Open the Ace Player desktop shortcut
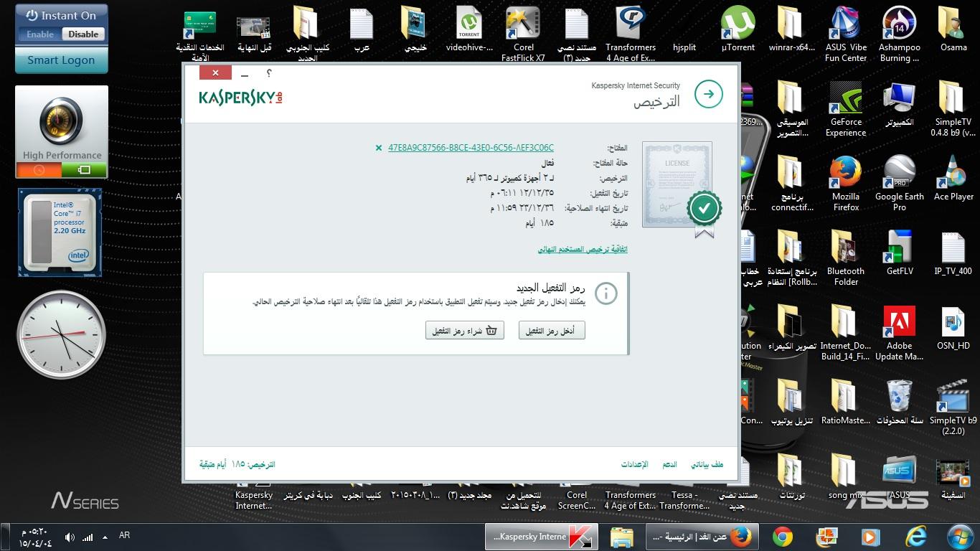Screen dimensions: 980x551 pos(953,178)
